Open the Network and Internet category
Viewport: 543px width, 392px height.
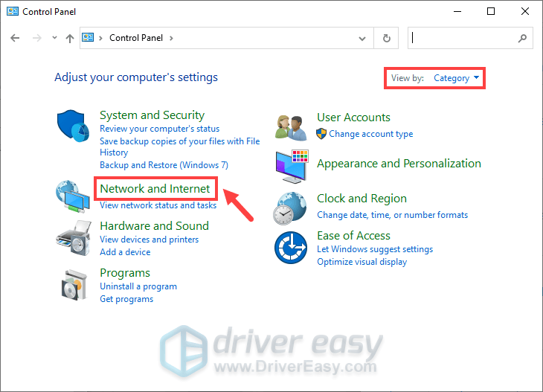155,189
